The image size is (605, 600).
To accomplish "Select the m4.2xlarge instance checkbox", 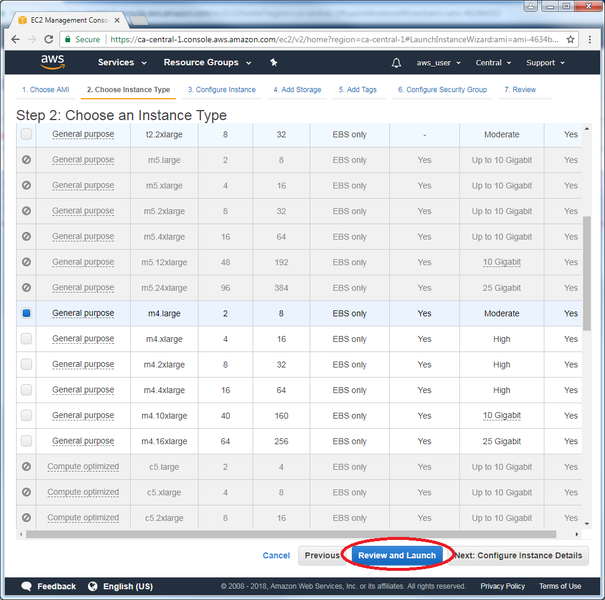I will tap(26, 364).
